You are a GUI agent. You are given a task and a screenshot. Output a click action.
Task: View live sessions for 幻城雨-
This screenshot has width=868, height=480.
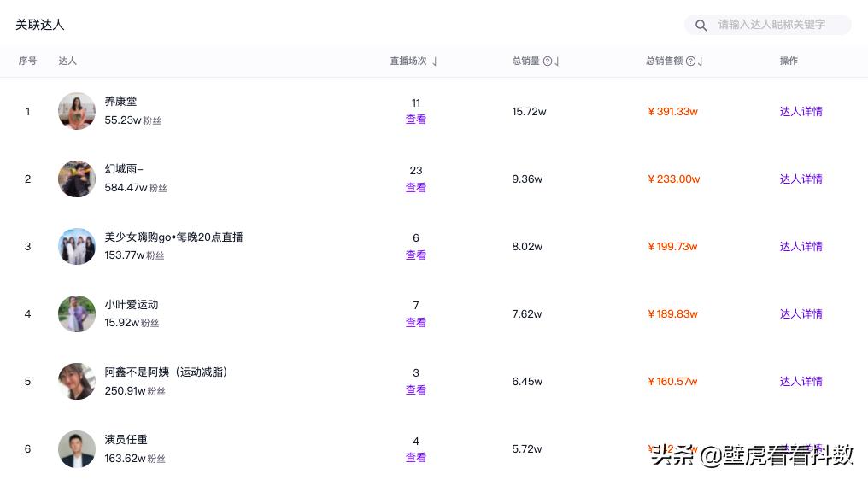(416, 188)
